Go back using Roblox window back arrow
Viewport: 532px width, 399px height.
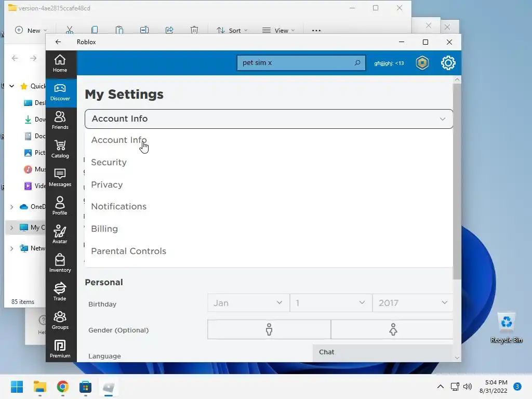click(x=58, y=42)
